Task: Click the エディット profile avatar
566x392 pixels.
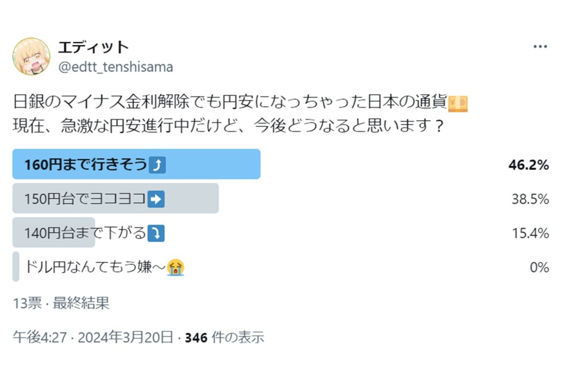Action: [31, 57]
